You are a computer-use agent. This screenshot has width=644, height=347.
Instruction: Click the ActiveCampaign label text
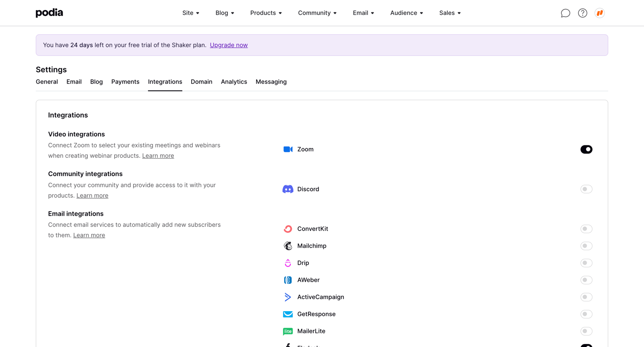321,297
